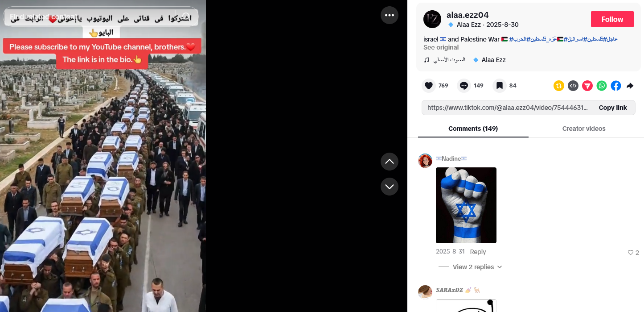Click See original caption link
Viewport: 644px width, 312px height.
441,47
